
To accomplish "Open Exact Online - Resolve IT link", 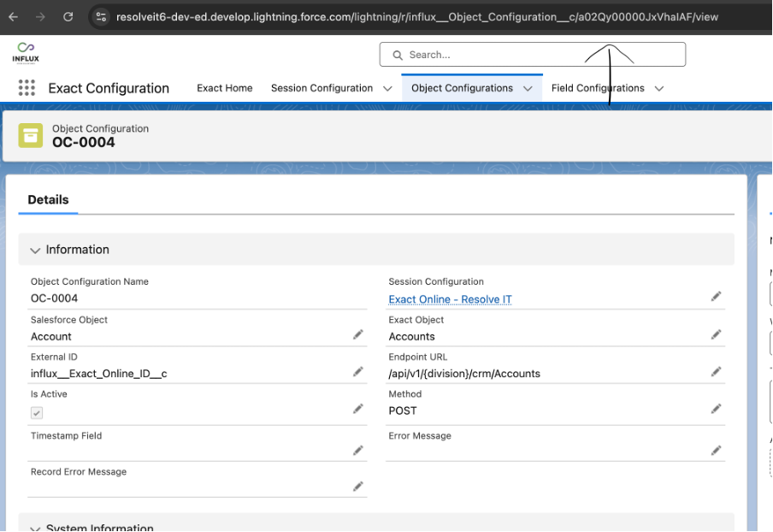I will pos(450,299).
